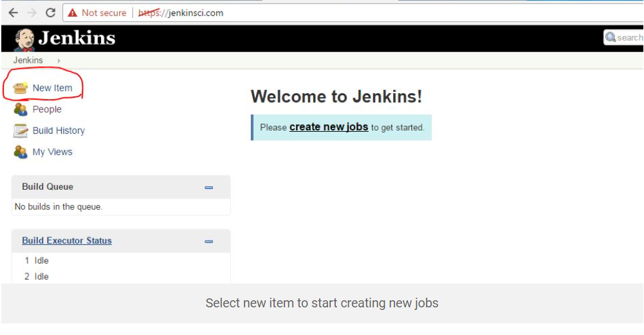Open the People link

47,109
